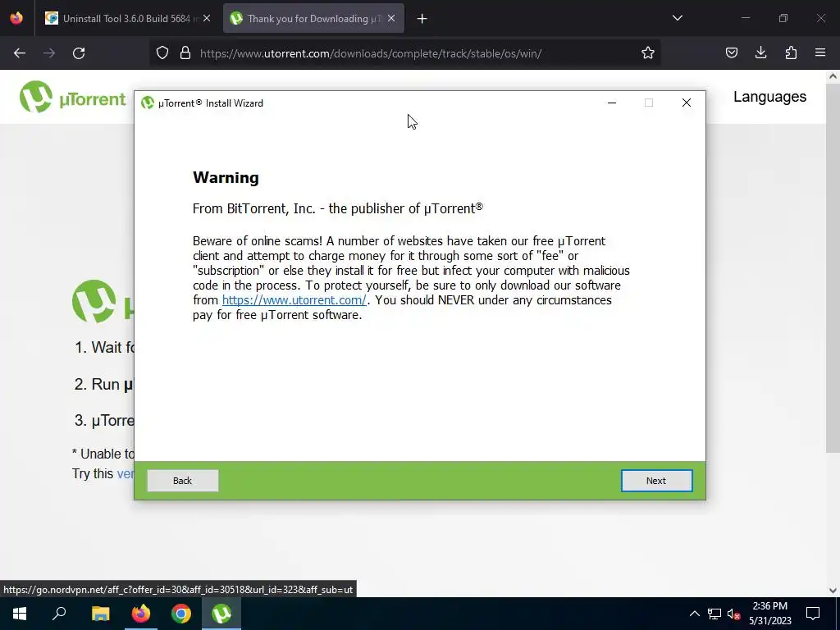Click the Firefox forward arrow

coord(48,53)
